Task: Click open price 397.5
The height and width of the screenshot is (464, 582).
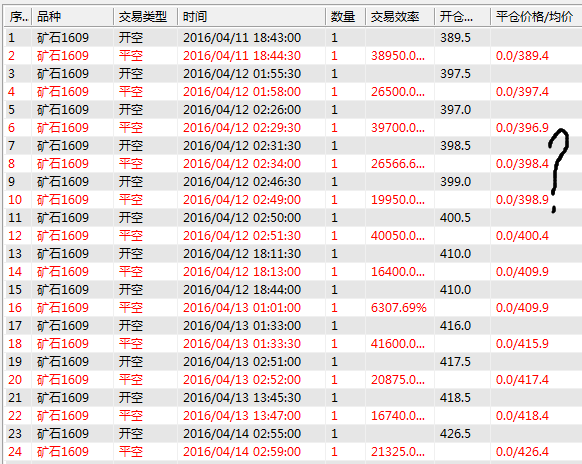Action: [455, 73]
